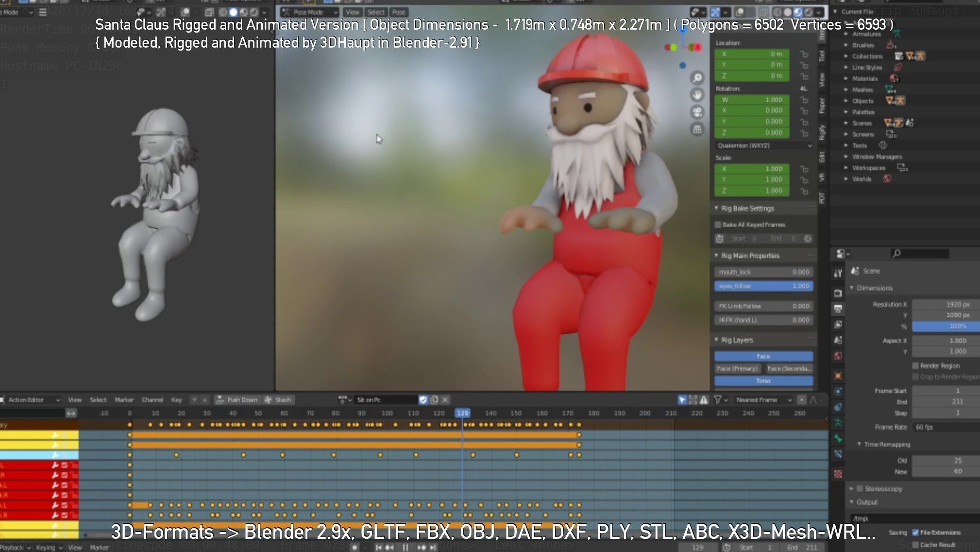
Task: Switch orthographic perspective grid icon in viewport
Action: click(x=697, y=129)
